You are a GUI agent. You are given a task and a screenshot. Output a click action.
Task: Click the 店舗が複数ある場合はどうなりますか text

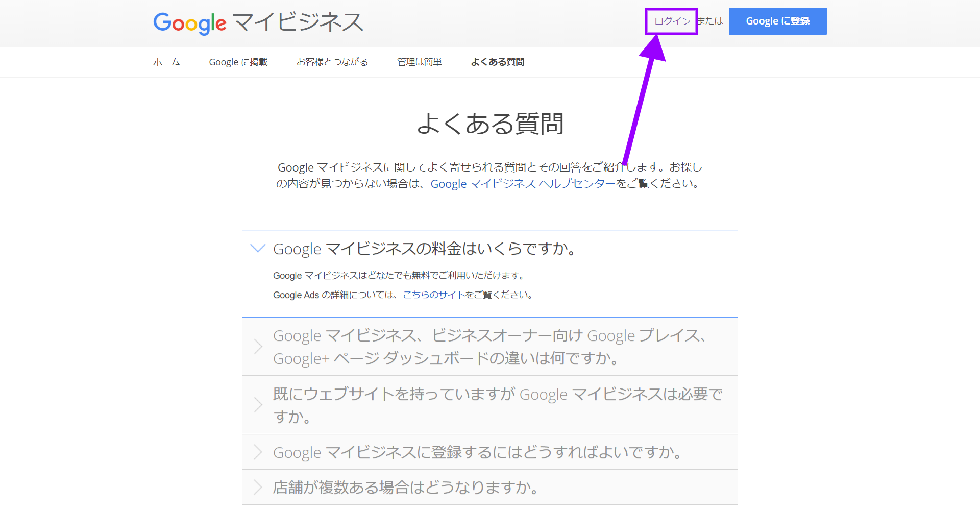point(406,488)
